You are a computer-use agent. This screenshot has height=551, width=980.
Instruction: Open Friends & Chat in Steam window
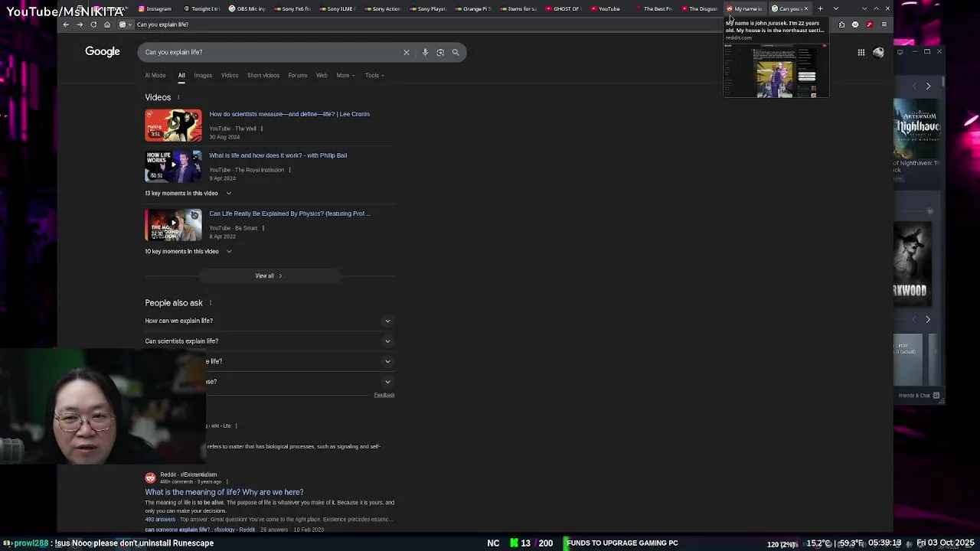tap(920, 396)
